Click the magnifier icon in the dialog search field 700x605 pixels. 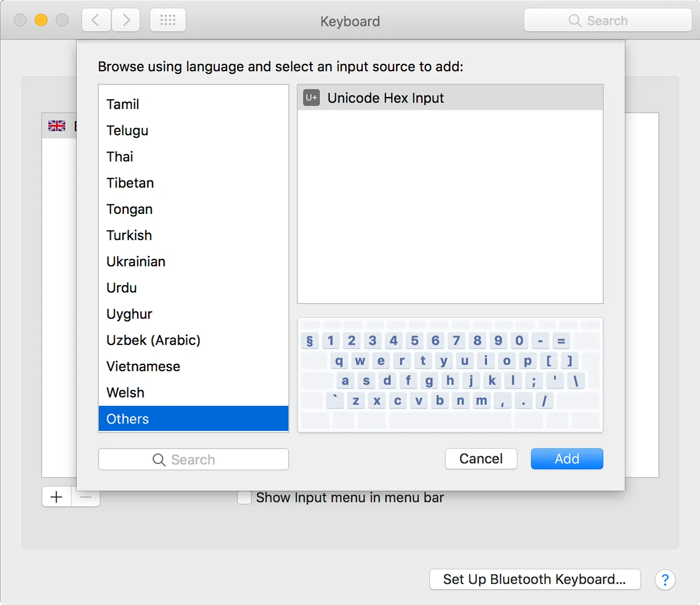(160, 459)
